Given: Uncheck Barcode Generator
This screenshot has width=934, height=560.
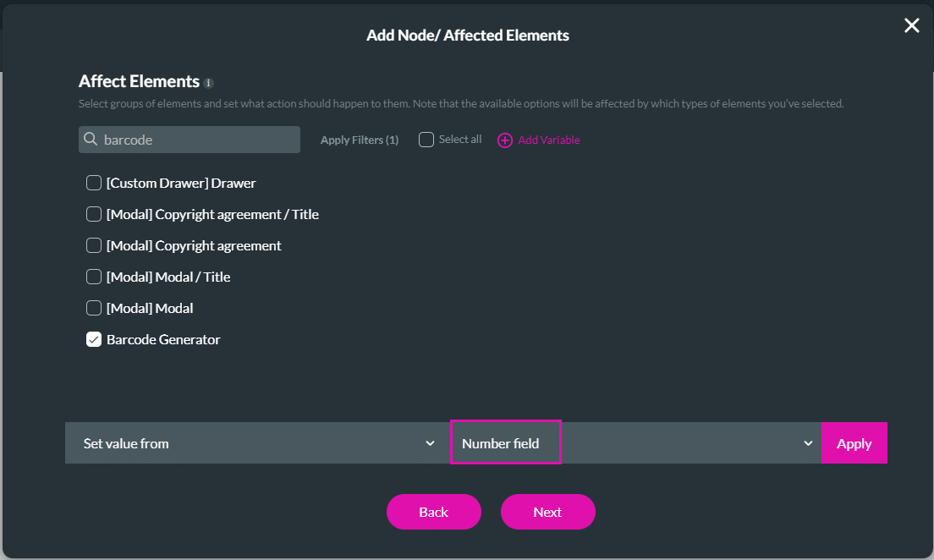Looking at the screenshot, I should tap(94, 339).
